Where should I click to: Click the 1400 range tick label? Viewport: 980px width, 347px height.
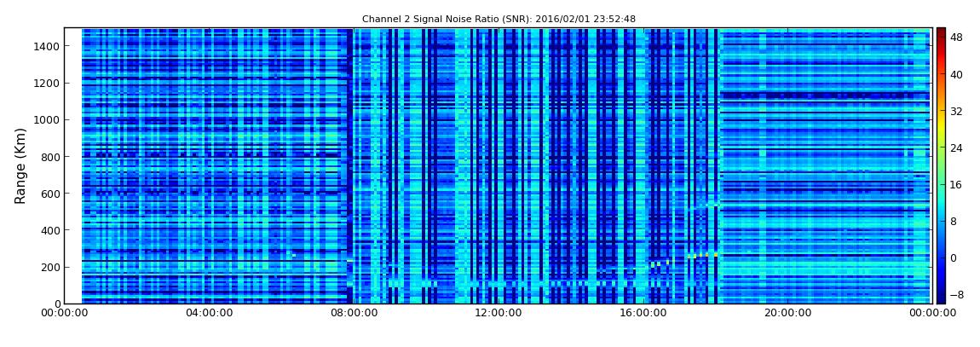point(47,46)
